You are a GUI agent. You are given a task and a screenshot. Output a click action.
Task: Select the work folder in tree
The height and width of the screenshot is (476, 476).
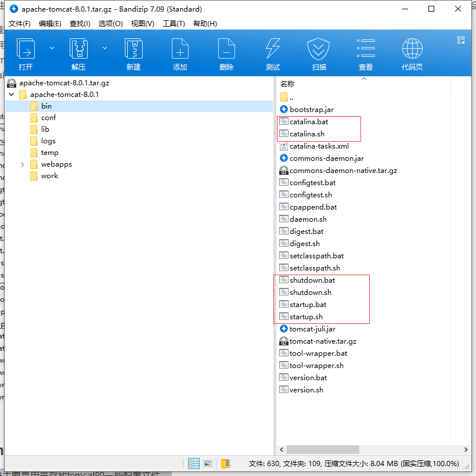click(49, 176)
